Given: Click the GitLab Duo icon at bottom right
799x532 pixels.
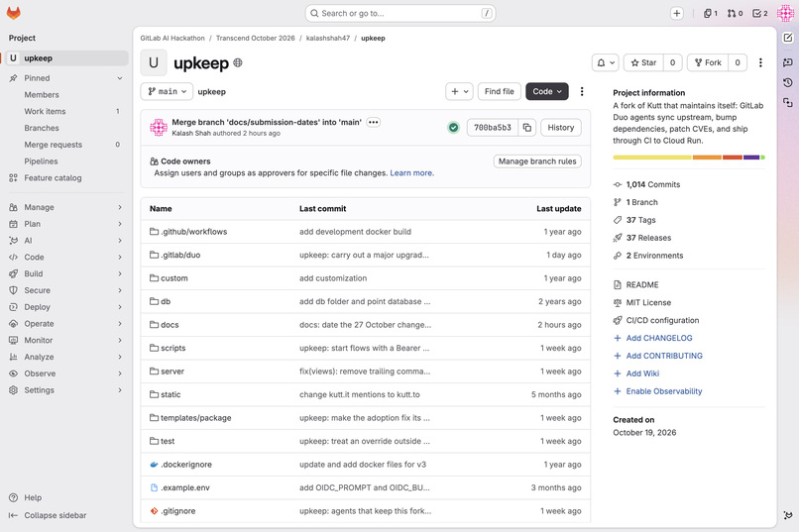Looking at the screenshot, I should click(x=788, y=515).
